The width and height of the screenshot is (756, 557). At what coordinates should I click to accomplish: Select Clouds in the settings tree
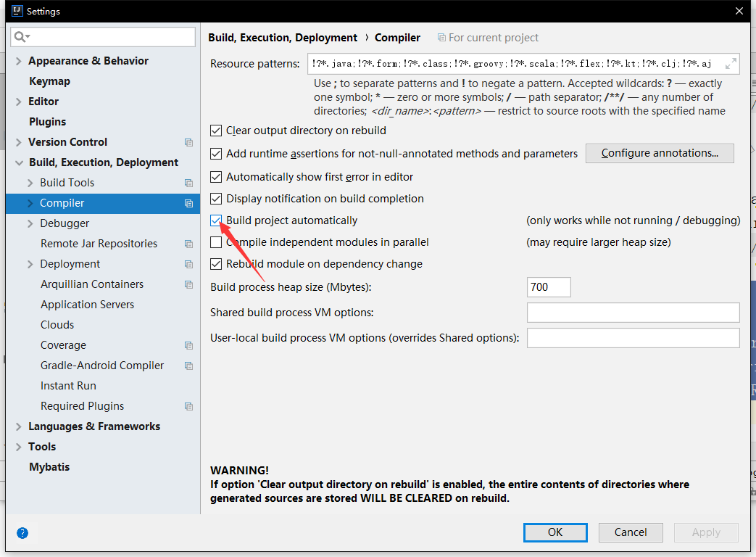[57, 325]
